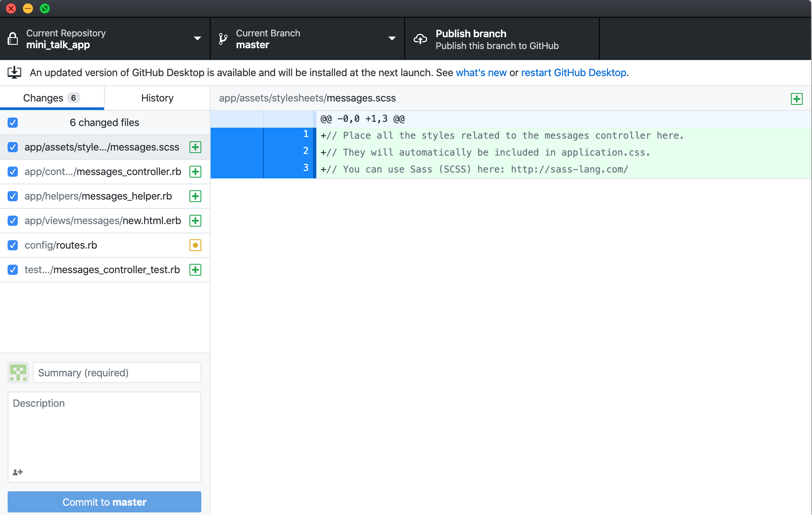This screenshot has height=515, width=812.
Task: Select the Changes tab
Action: 52,98
